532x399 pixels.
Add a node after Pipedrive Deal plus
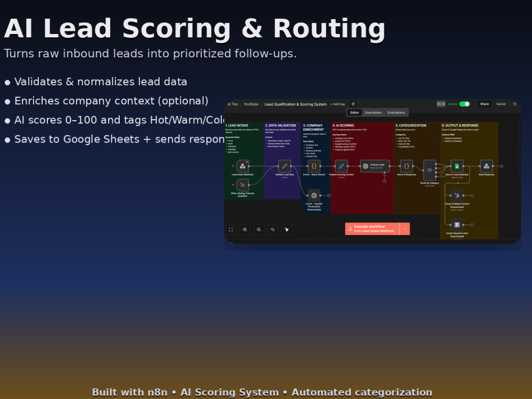click(x=472, y=225)
